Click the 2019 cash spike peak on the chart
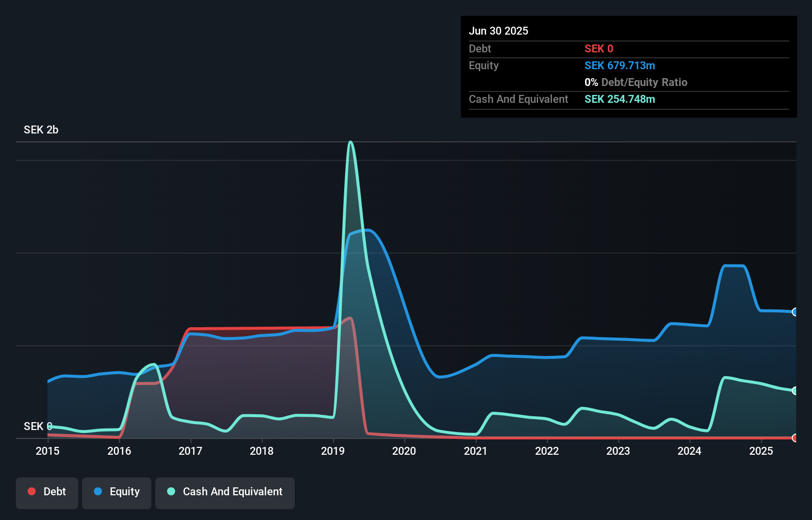 351,142
